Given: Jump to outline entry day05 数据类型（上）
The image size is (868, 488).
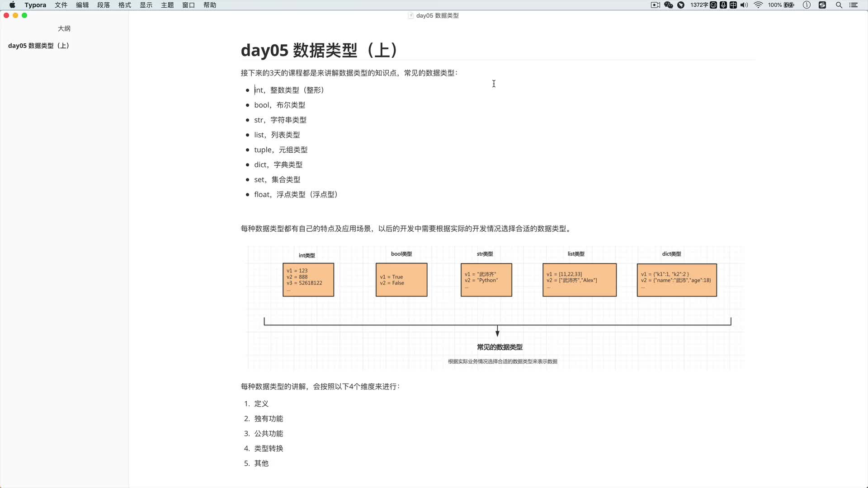Looking at the screenshot, I should (x=38, y=46).
